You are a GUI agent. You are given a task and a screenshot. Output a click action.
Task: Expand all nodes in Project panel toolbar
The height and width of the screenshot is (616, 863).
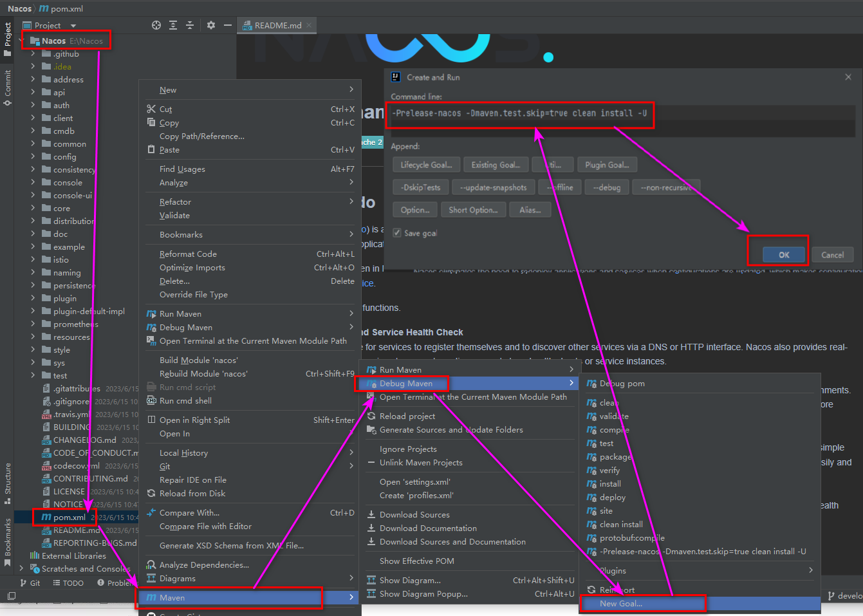tap(173, 25)
